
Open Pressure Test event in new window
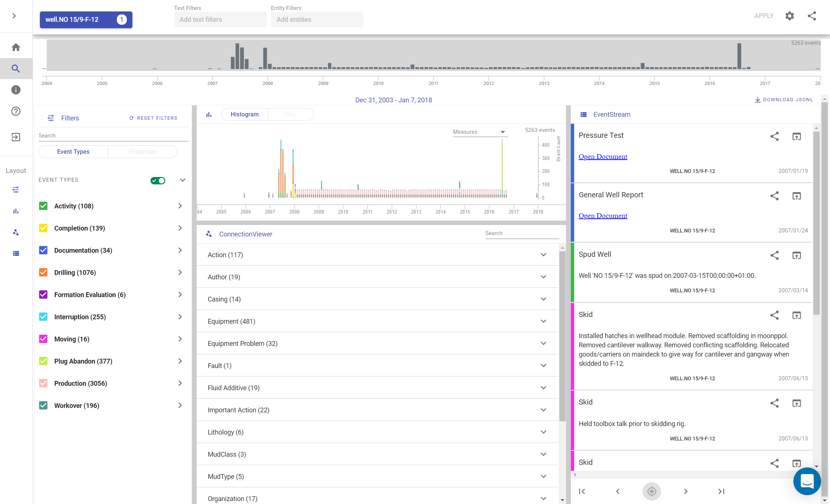coord(797,136)
